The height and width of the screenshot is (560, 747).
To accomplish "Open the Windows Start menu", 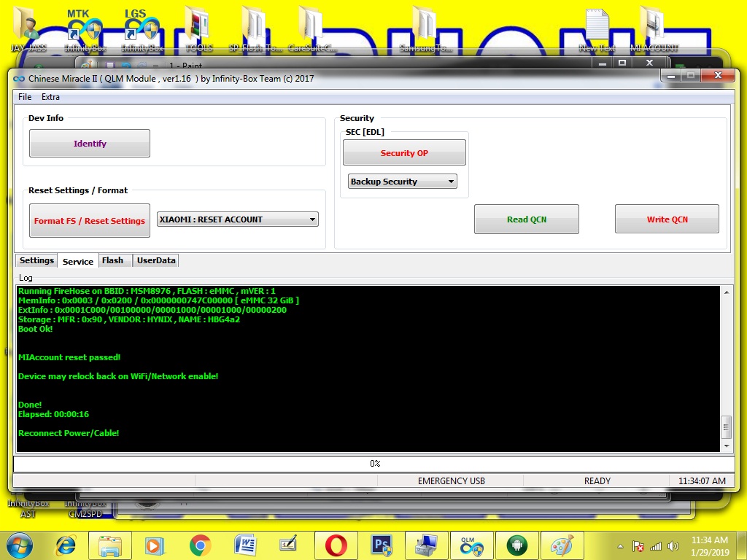I will 20,545.
